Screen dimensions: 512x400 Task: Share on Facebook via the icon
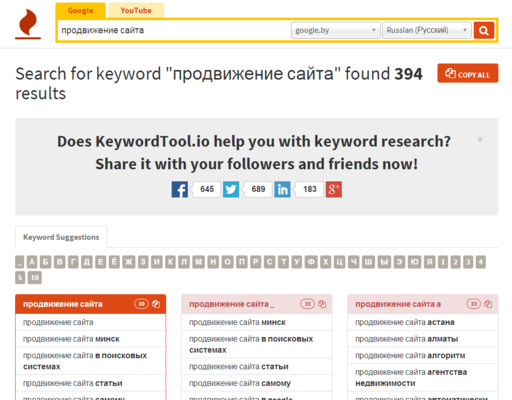pos(180,189)
